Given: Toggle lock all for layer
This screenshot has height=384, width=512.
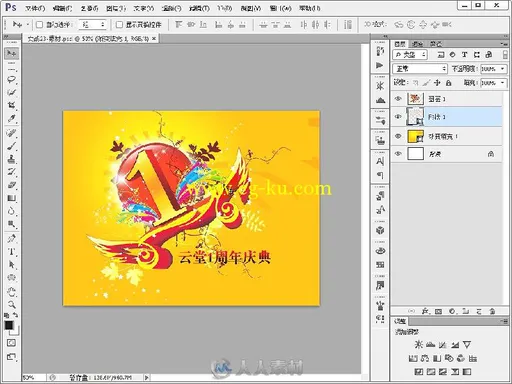Looking at the screenshot, I should 449,83.
